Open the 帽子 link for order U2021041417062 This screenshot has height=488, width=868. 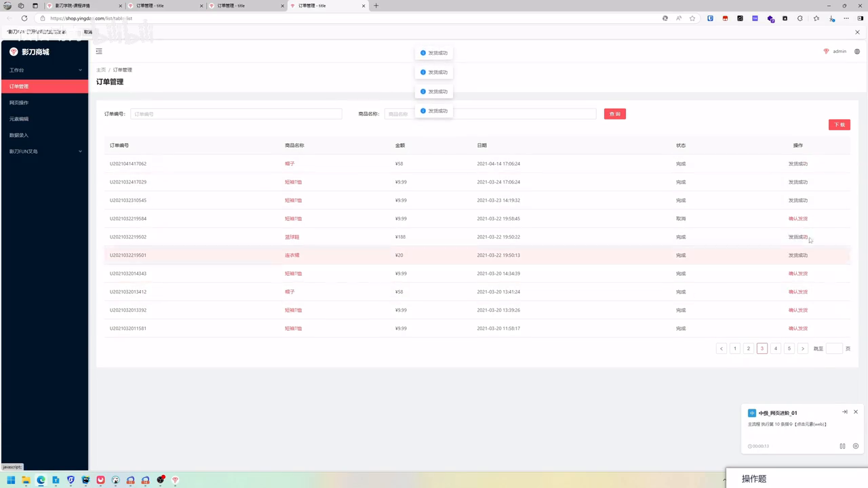[290, 163]
